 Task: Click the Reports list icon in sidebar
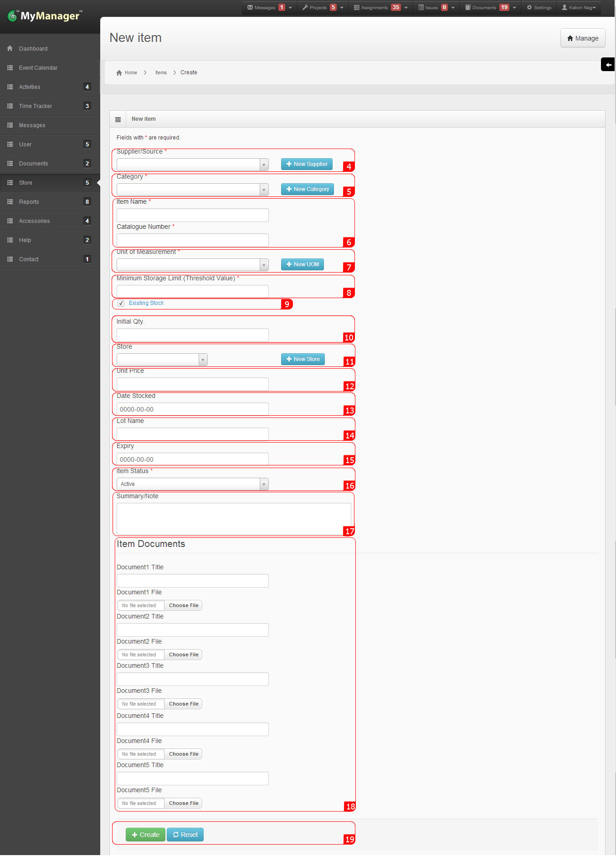click(10, 201)
